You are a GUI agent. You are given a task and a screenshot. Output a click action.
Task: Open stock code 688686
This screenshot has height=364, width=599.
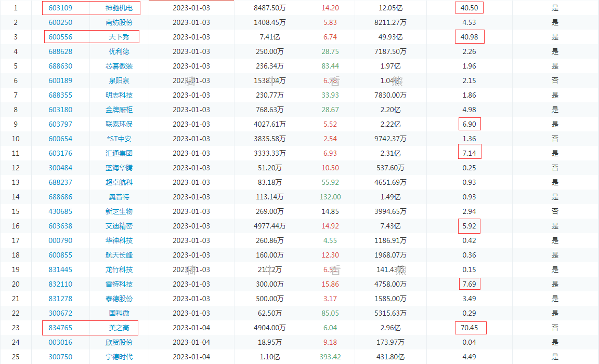[x=60, y=197]
